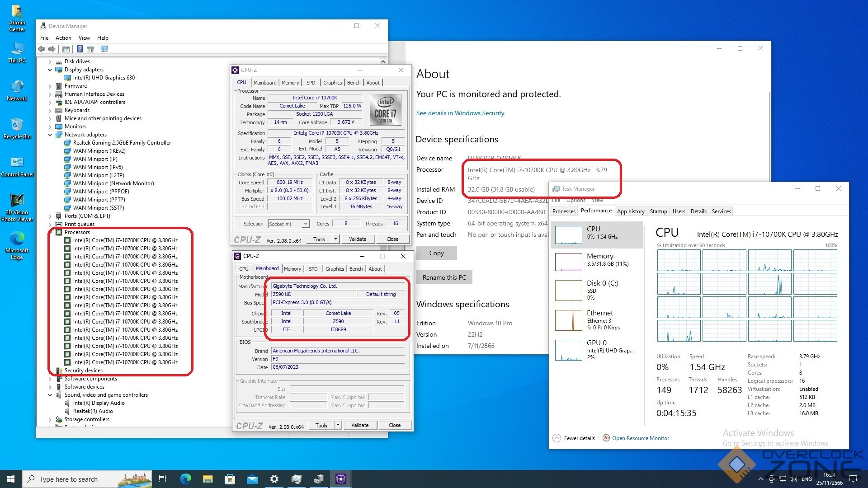Open Task View button on taskbar
This screenshot has width=868, height=488.
coord(163,479)
